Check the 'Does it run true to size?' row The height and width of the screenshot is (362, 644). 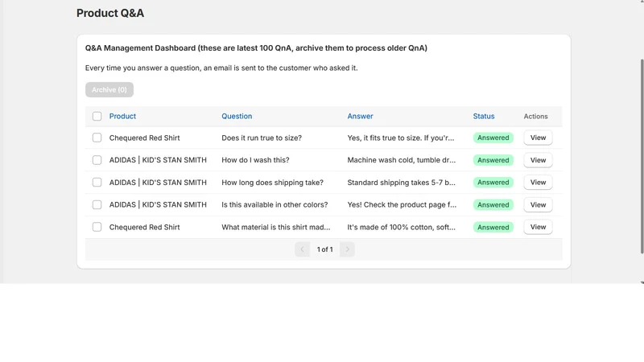pyautogui.click(x=97, y=138)
